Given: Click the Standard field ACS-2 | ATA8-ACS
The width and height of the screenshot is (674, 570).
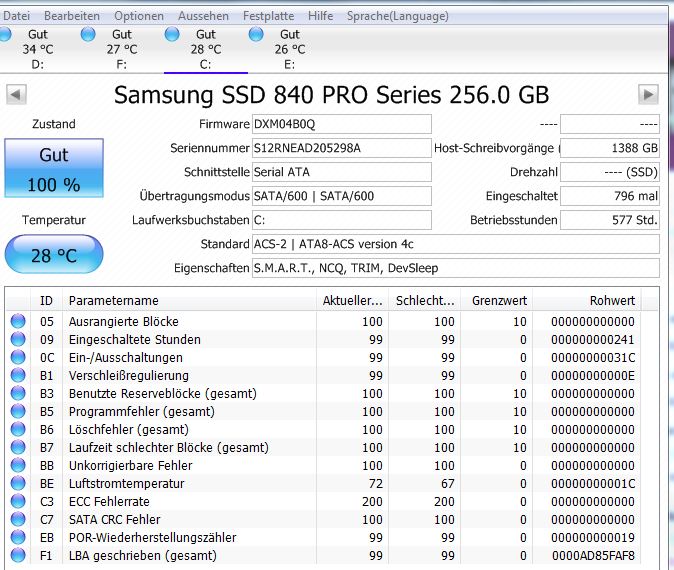Looking at the screenshot, I should [456, 244].
